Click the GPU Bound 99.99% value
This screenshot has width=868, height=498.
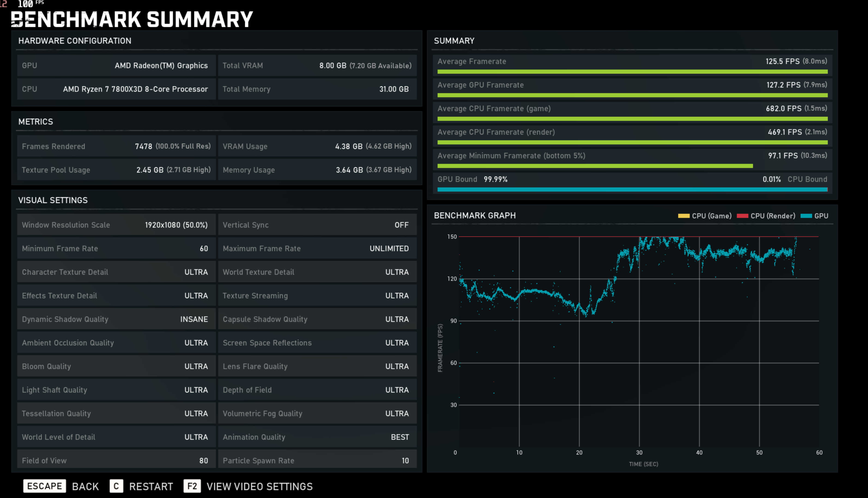[x=496, y=179]
